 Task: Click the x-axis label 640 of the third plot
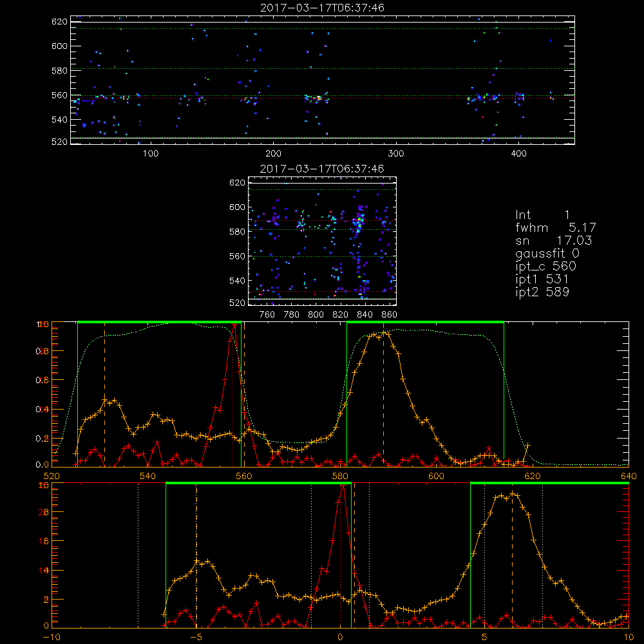[x=629, y=476]
